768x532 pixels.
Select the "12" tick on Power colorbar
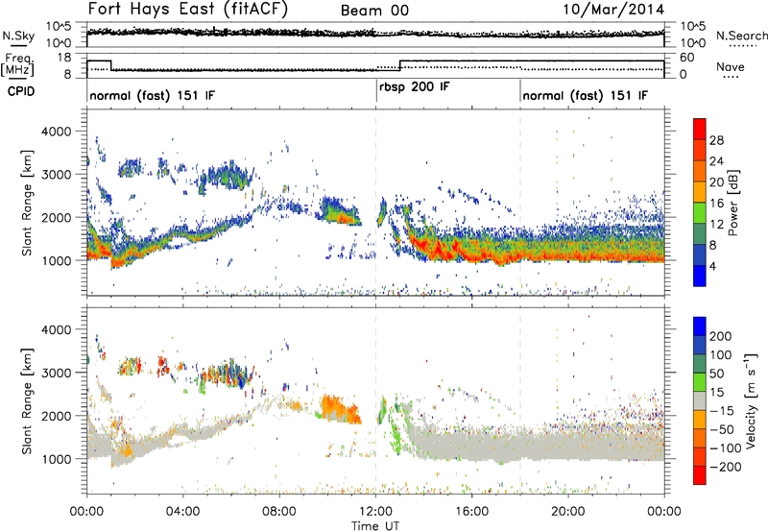[716, 225]
